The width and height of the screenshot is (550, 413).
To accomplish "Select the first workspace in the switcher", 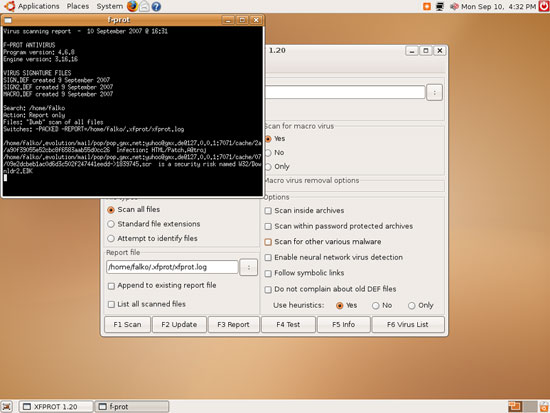I will pos(515,407).
